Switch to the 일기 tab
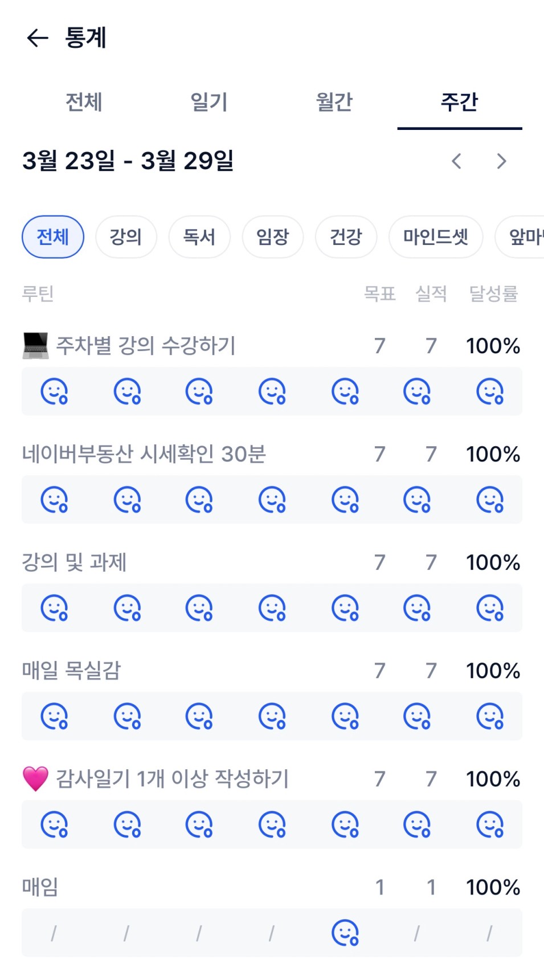The image size is (544, 980). point(209,103)
